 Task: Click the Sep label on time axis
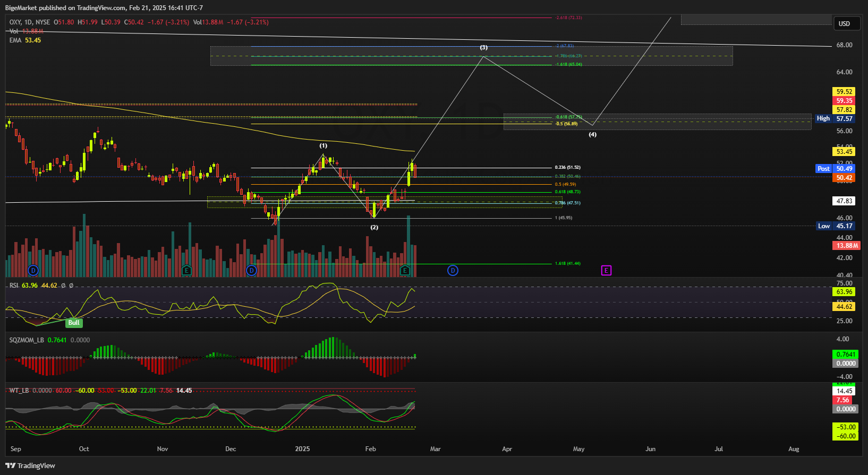[x=16, y=449]
